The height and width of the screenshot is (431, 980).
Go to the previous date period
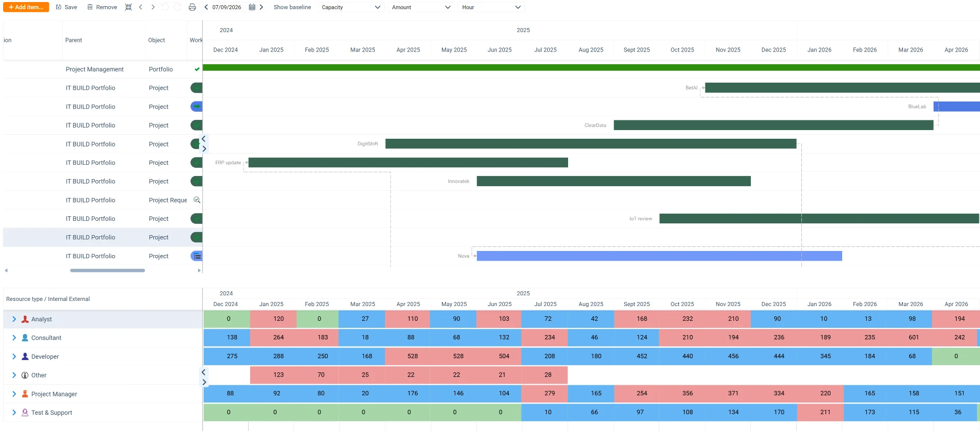[206, 7]
